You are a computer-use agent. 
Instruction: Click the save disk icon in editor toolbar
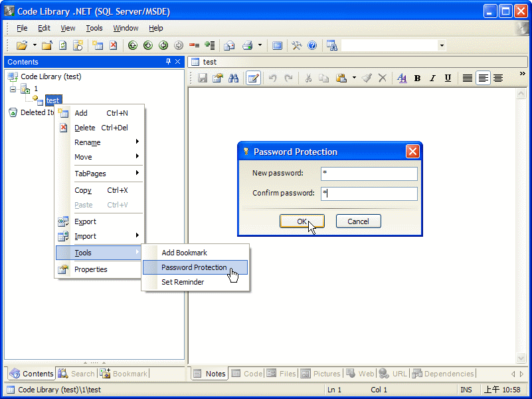pyautogui.click(x=203, y=78)
